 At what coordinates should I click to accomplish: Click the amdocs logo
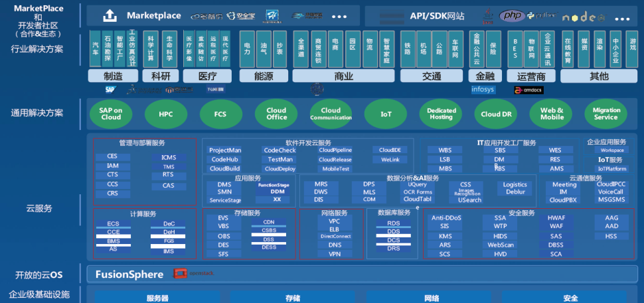click(528, 90)
